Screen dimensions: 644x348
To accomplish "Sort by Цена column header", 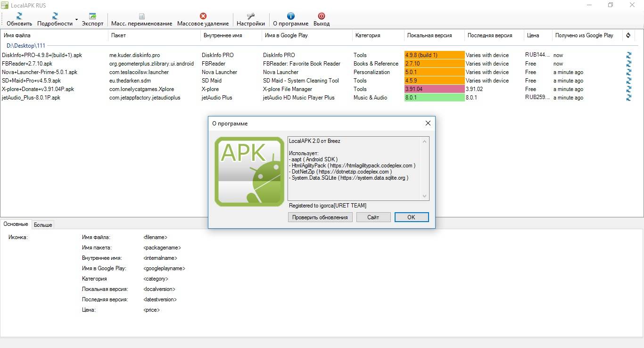I will click(538, 35).
